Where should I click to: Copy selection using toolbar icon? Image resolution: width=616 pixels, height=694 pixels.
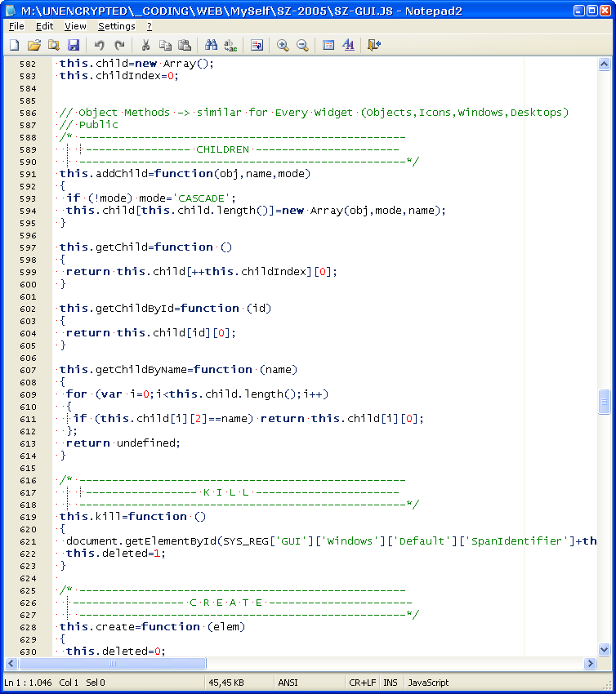(x=165, y=45)
